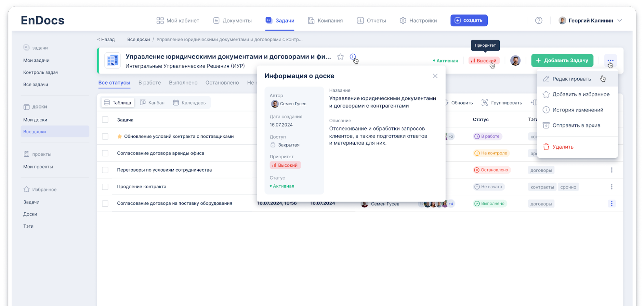Image resolution: width=644 pixels, height=306 pixels.
Task: Check the 'Переговоры по условиям сотрудничества' task box
Action: [x=105, y=170]
